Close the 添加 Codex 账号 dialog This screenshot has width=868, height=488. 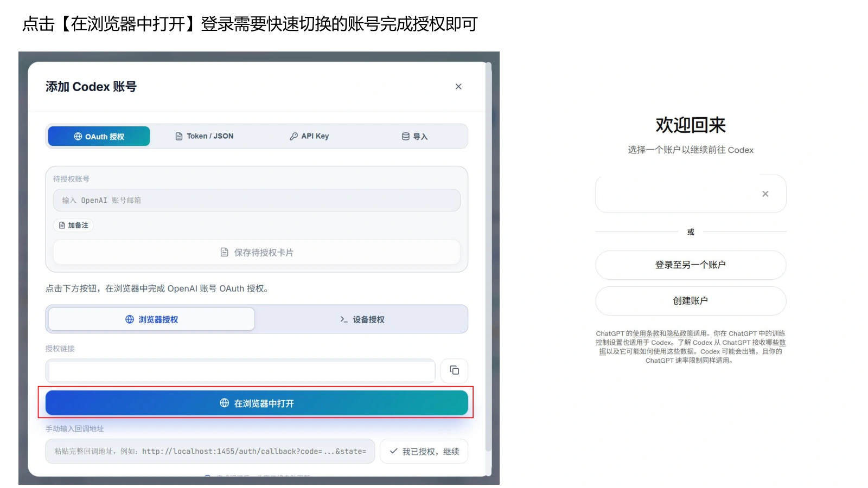click(458, 87)
